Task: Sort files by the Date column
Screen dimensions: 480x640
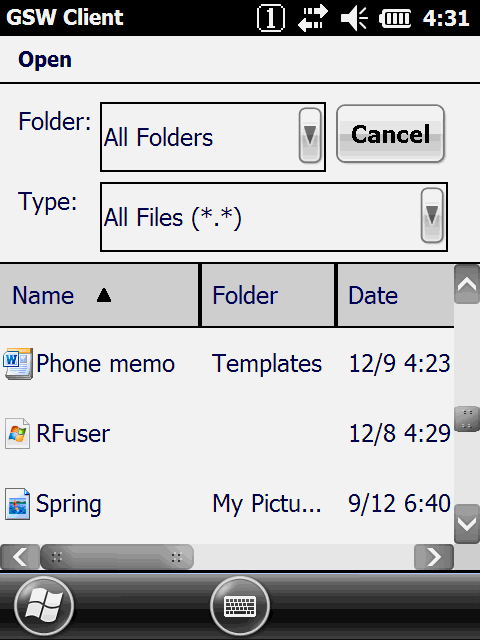Action: tap(396, 295)
